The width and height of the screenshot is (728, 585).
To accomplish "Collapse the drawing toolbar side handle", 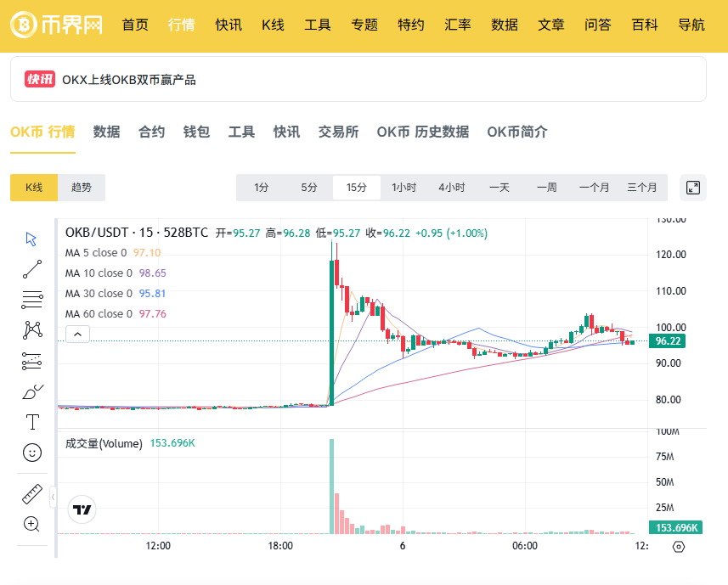I will [x=53, y=498].
